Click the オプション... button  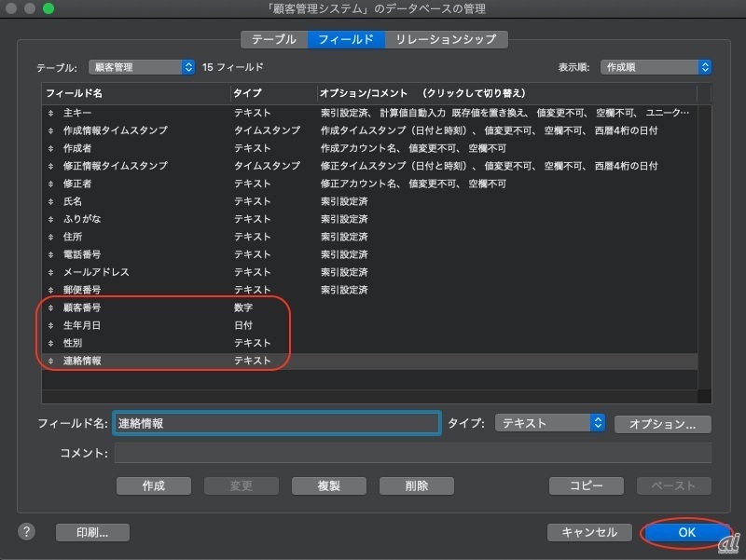pyautogui.click(x=662, y=424)
